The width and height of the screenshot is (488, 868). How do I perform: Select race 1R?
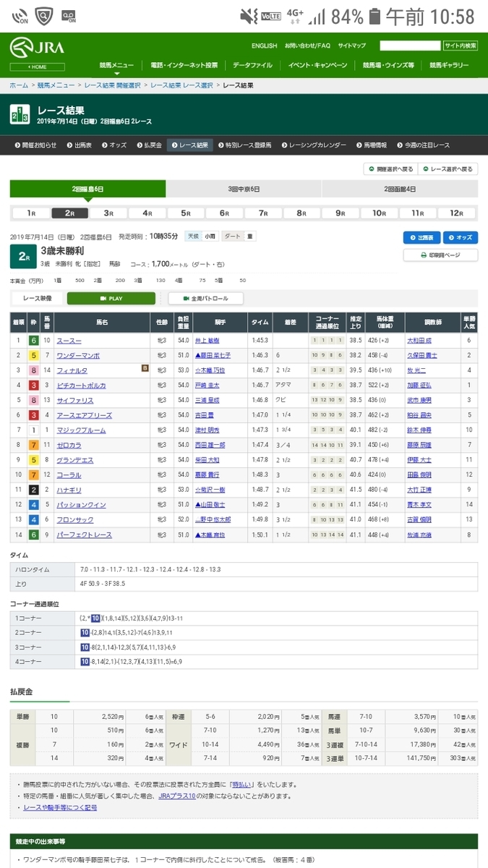[x=31, y=213]
